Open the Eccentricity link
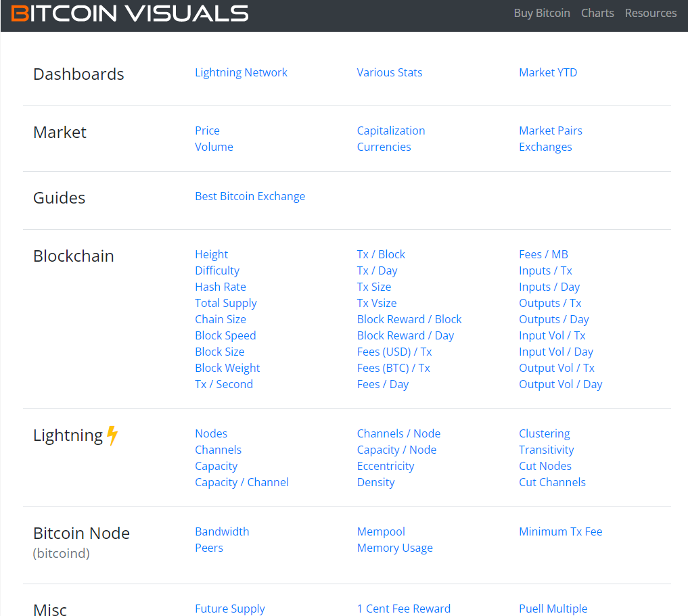Viewport: 688px width, 616px height. pos(385,467)
